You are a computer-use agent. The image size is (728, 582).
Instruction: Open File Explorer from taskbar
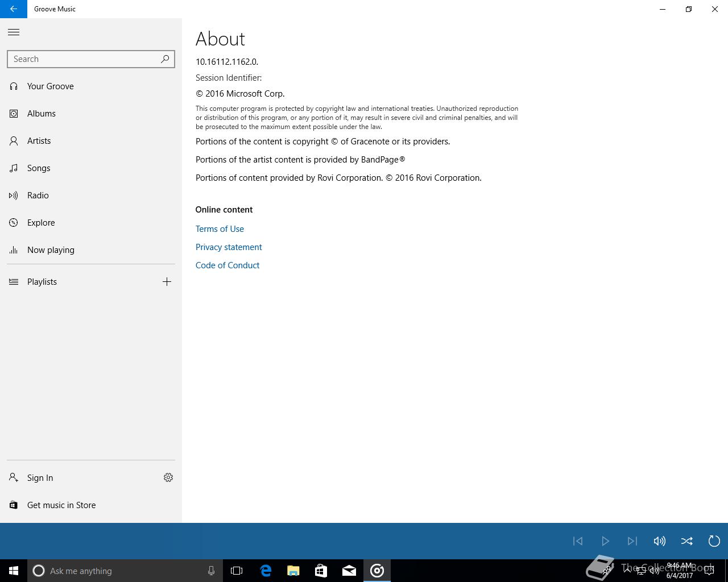pyautogui.click(x=293, y=571)
